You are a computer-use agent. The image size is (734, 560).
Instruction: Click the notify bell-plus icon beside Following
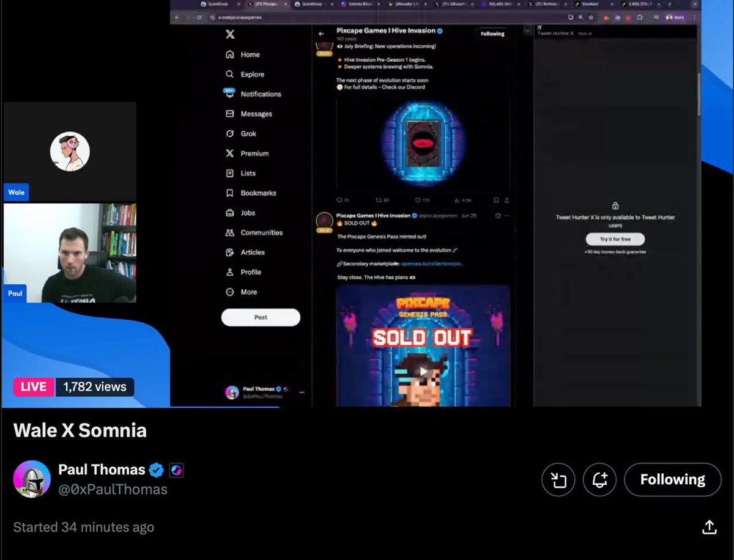[600, 480]
